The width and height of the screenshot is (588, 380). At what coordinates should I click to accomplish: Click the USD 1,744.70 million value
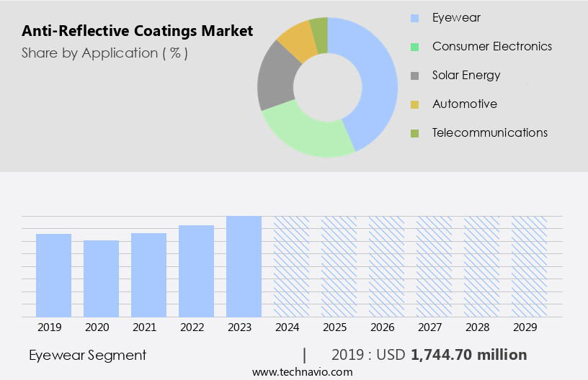(x=468, y=355)
